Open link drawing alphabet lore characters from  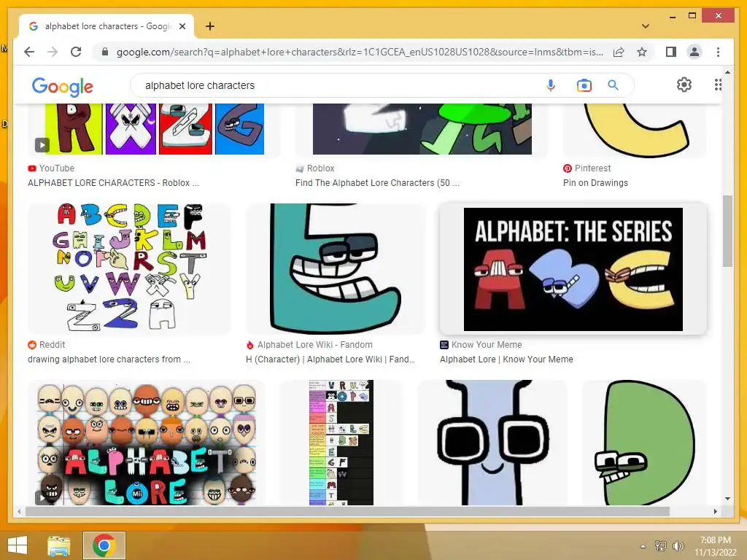click(109, 359)
